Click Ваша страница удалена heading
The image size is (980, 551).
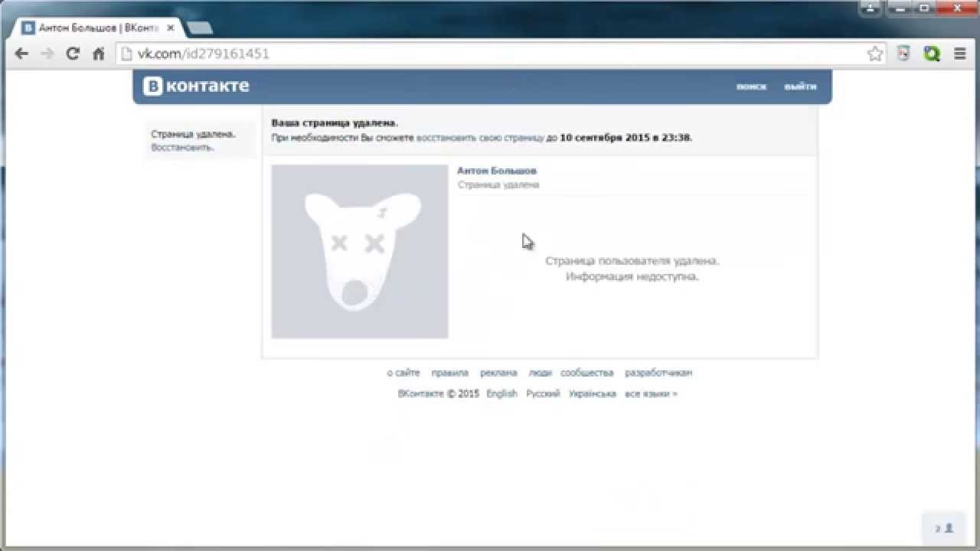click(x=335, y=122)
